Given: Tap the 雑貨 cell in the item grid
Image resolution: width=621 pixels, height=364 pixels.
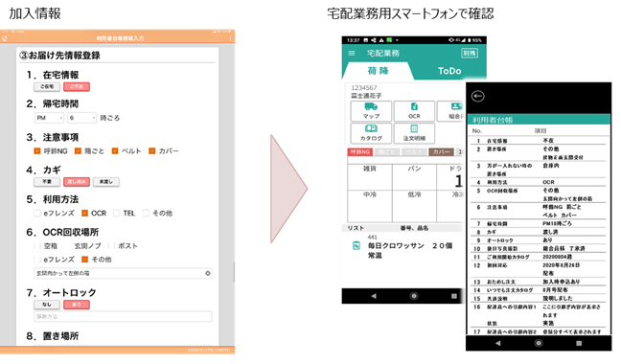Looking at the screenshot, I should (x=370, y=177).
